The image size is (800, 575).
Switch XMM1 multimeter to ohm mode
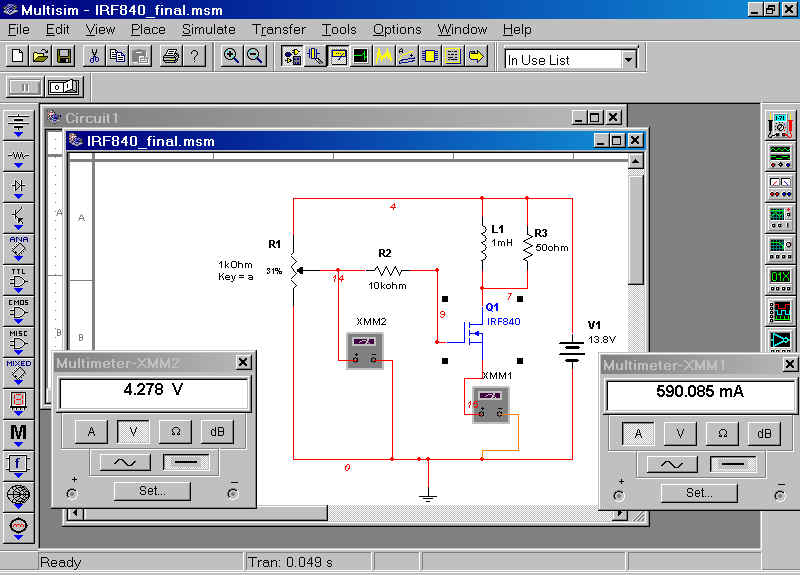click(x=722, y=434)
